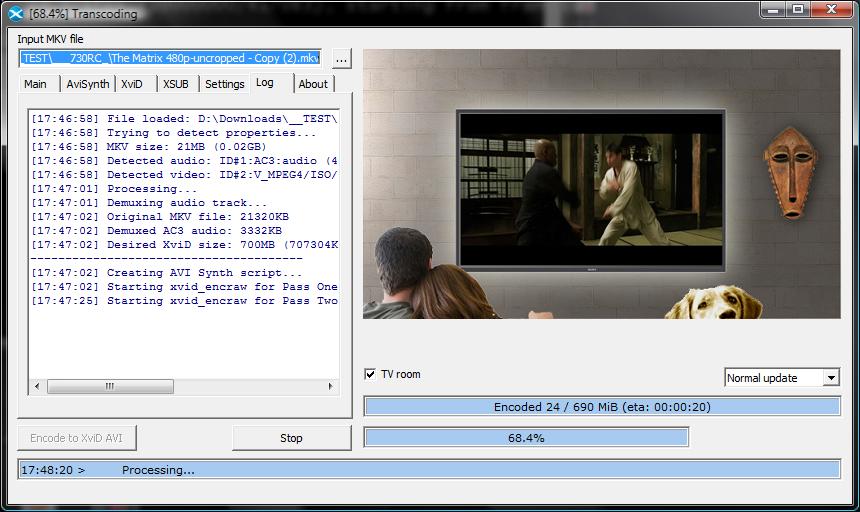Go to the XviD tab
860x512 pixels.
tap(132, 84)
